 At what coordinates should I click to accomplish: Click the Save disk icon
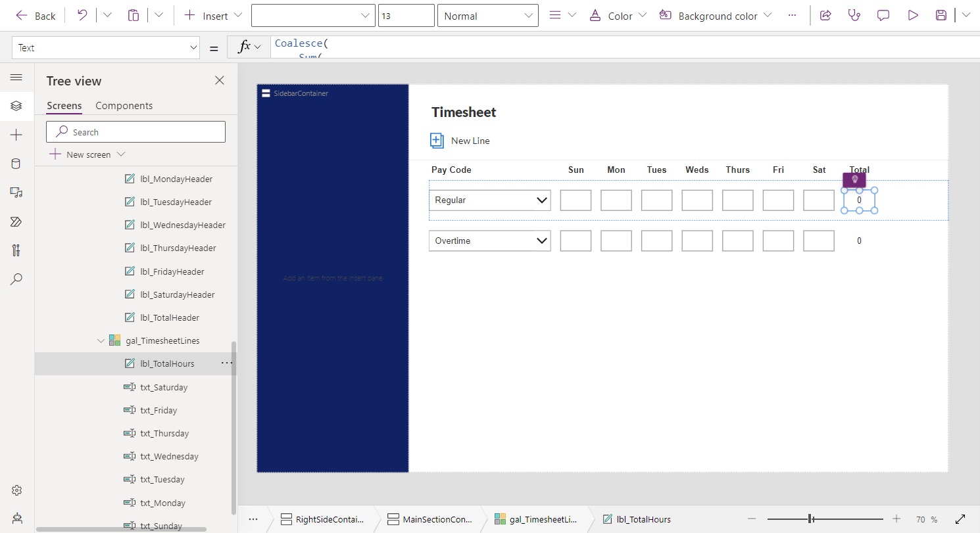941,16
